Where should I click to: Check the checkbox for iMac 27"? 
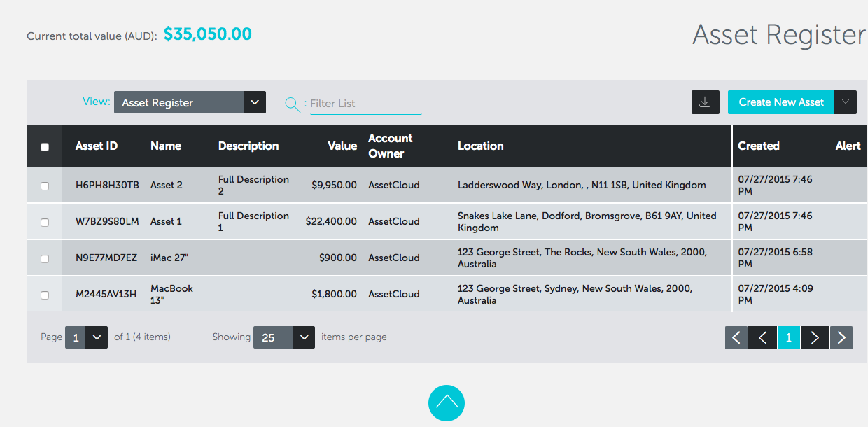point(45,258)
